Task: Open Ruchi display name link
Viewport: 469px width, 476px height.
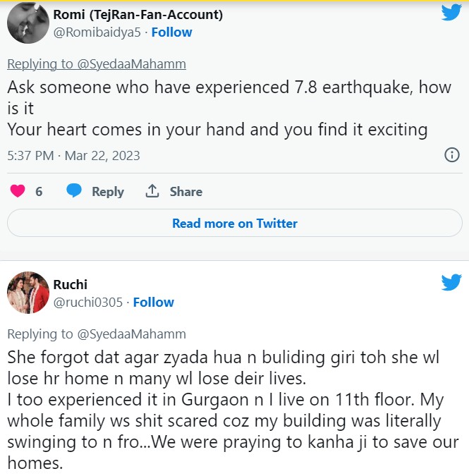Action: [x=71, y=284]
